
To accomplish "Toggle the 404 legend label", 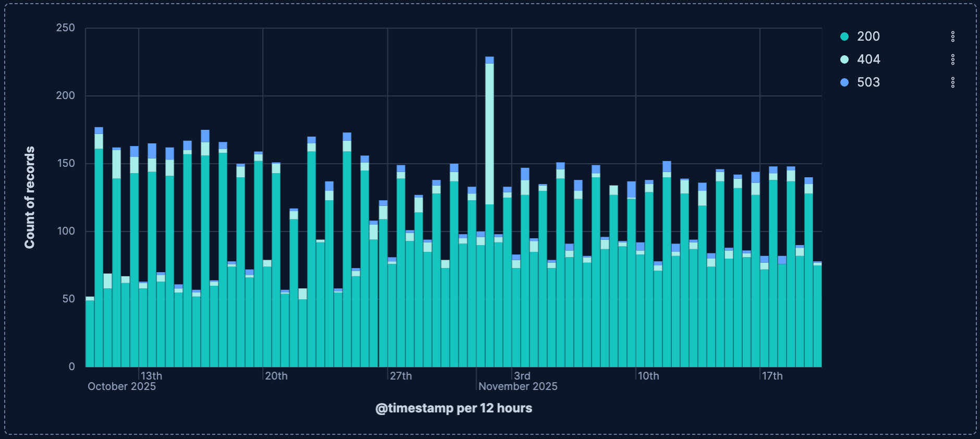I will pyautogui.click(x=868, y=59).
